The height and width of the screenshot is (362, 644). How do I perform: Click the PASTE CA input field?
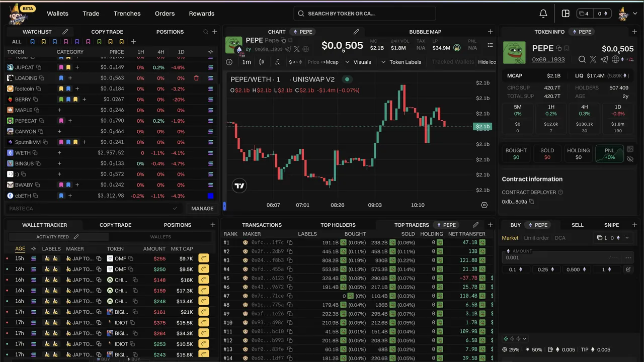point(93,208)
